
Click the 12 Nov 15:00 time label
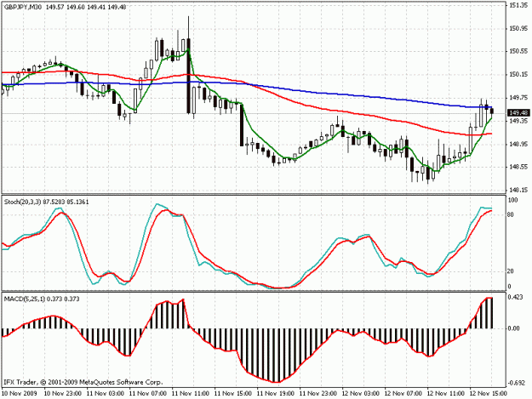[489, 394]
